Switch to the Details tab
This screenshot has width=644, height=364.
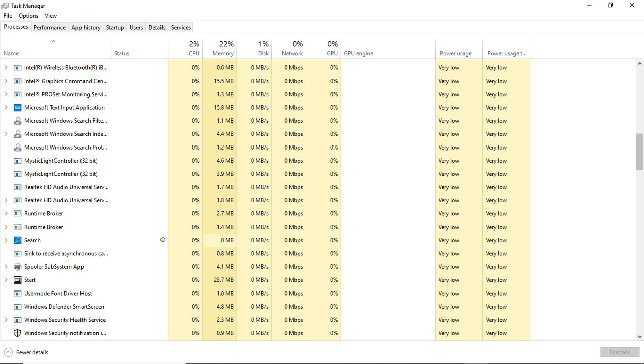(157, 28)
